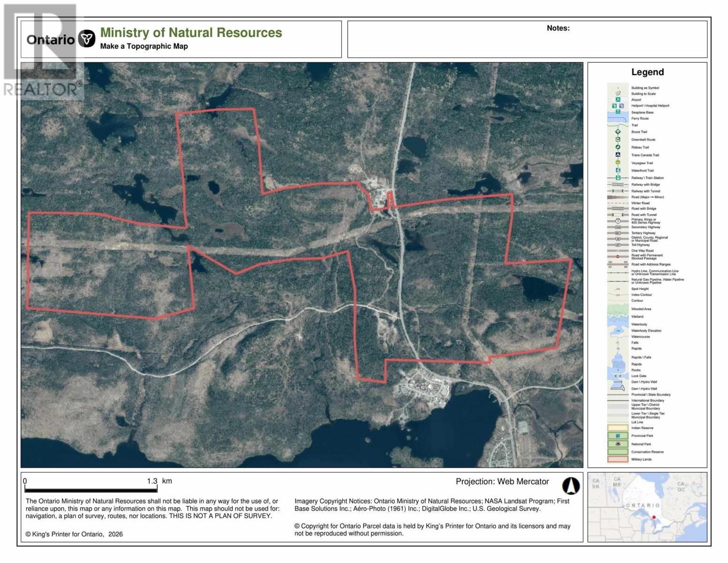Click the 'One Way Road' legend label
Viewport: 728px width, 563px height.
(642, 251)
